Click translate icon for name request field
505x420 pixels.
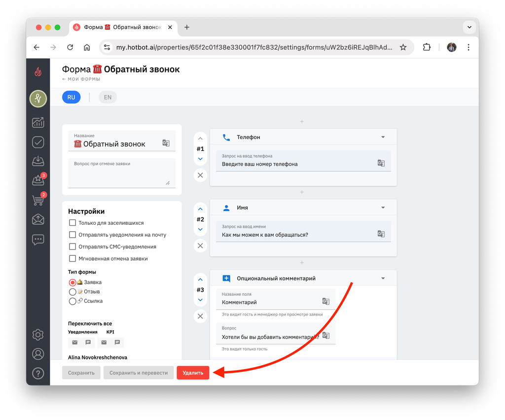coord(381,234)
